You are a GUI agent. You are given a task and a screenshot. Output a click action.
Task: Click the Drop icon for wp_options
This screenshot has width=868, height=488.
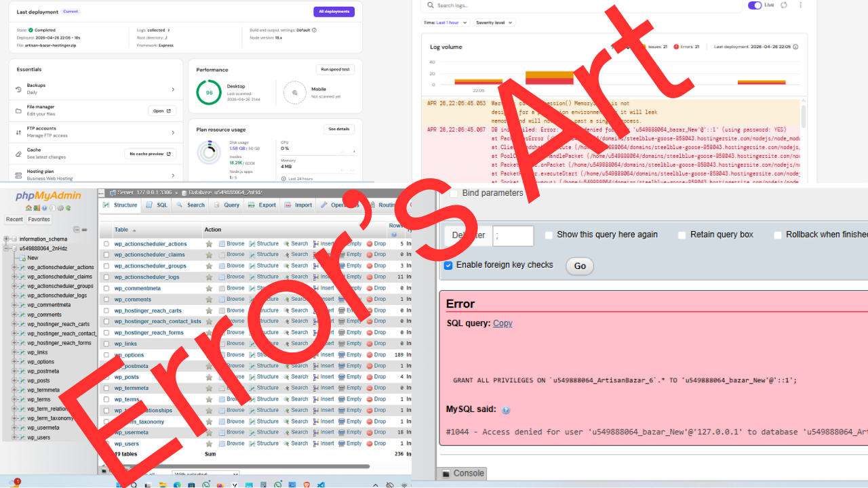pyautogui.click(x=370, y=354)
